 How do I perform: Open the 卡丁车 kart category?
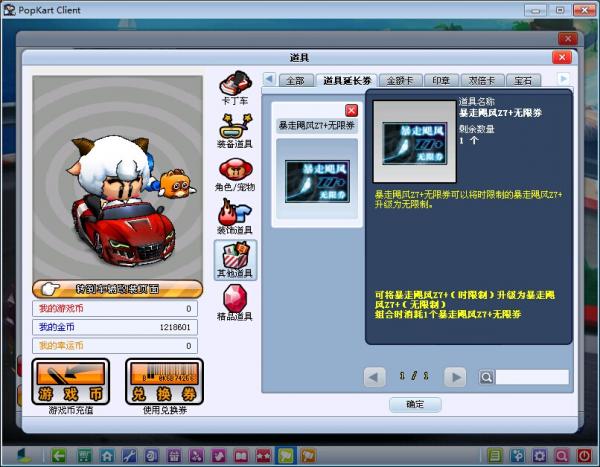[x=235, y=88]
